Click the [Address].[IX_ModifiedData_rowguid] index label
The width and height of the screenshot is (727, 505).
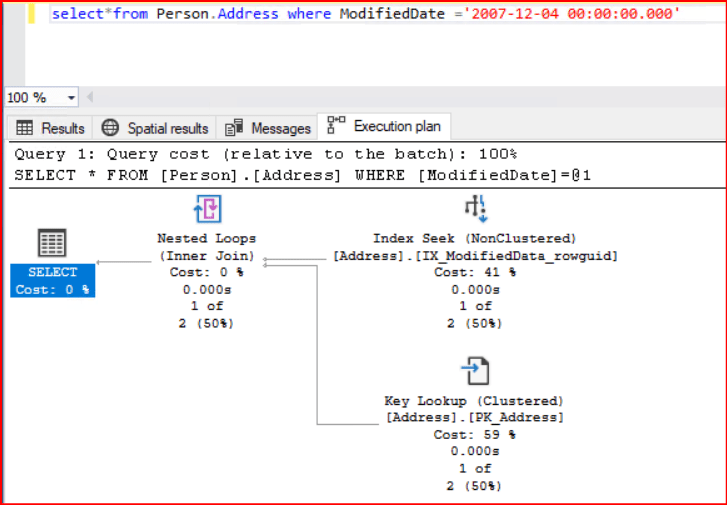(474, 256)
